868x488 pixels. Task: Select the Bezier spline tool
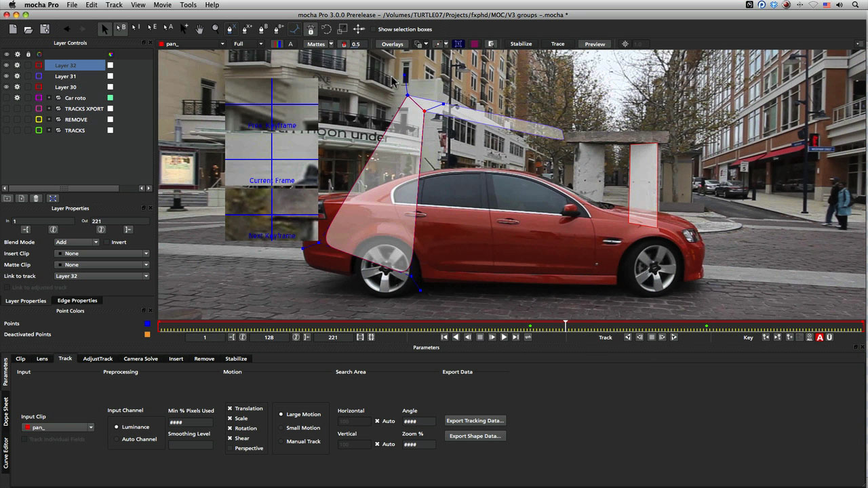[262, 29]
